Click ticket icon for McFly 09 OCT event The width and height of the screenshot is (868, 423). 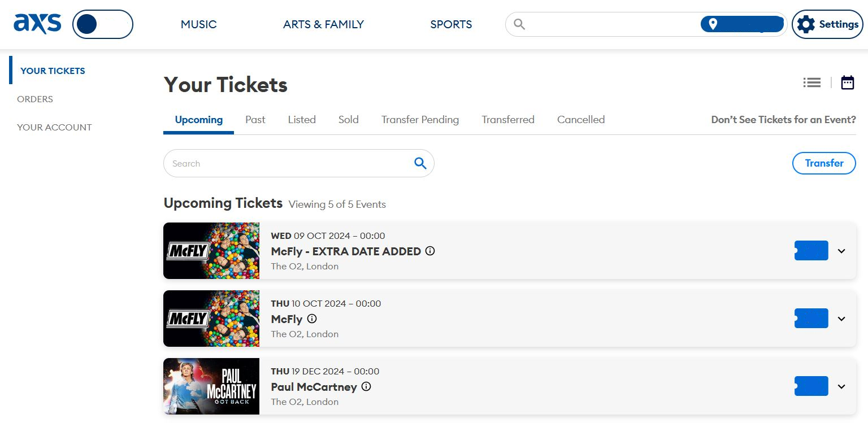(811, 251)
